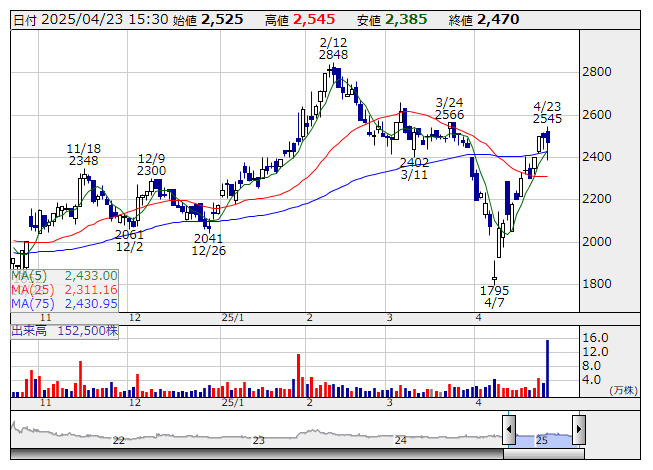Click the 3/24 2566 label

coord(449,109)
